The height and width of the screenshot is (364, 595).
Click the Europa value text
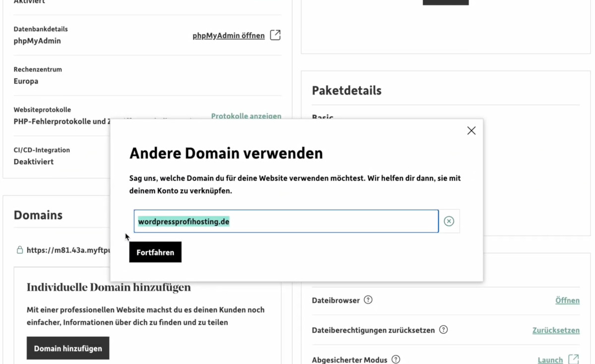click(26, 81)
